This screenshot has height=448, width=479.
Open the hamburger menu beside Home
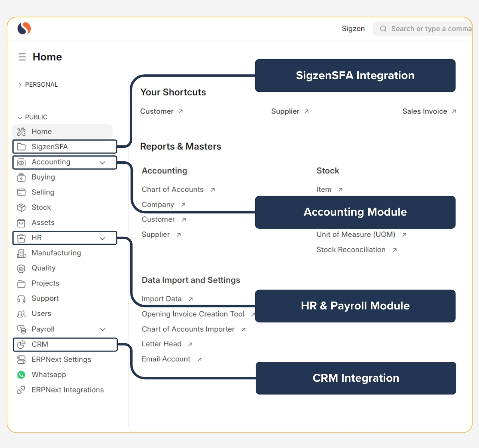pyautogui.click(x=22, y=57)
